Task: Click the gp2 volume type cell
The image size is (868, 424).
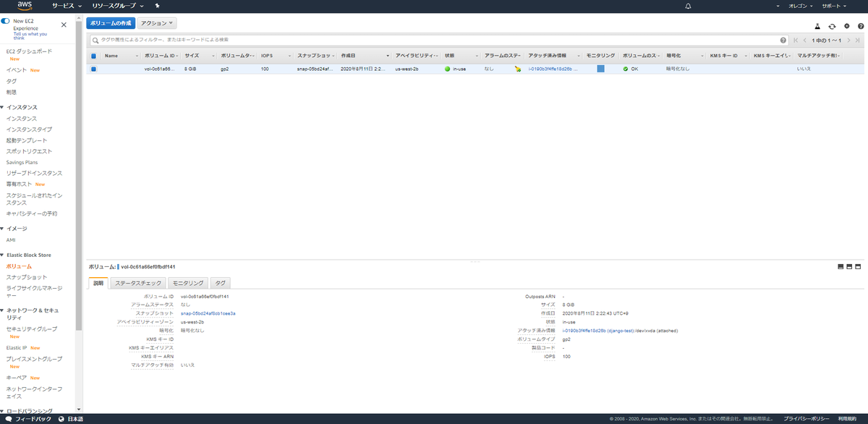Action: (225, 69)
